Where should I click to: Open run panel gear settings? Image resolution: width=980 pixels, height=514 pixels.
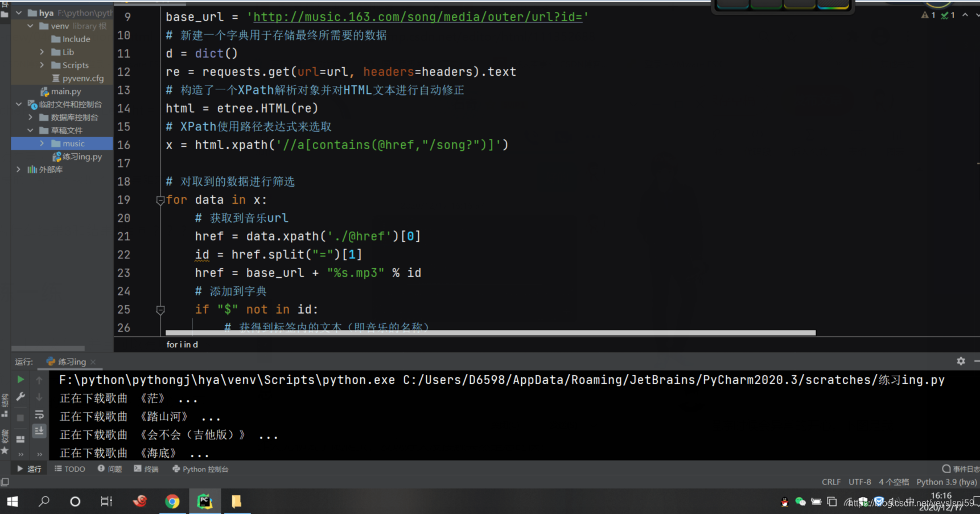pyautogui.click(x=961, y=361)
